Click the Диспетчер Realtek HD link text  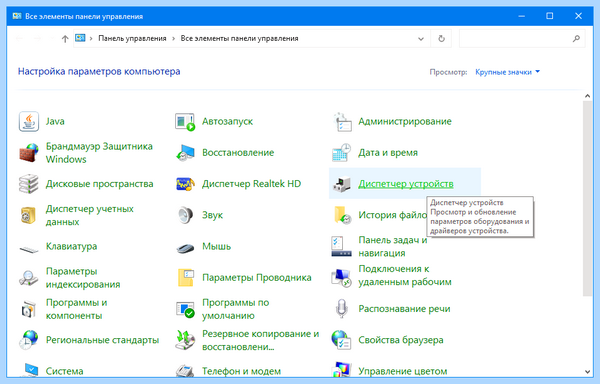click(252, 184)
